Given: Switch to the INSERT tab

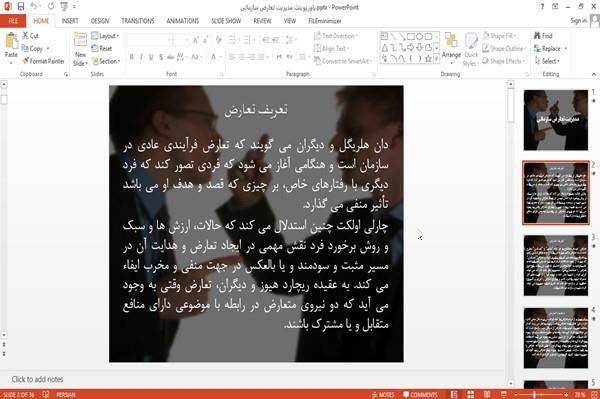Looking at the screenshot, I should click(x=70, y=21).
